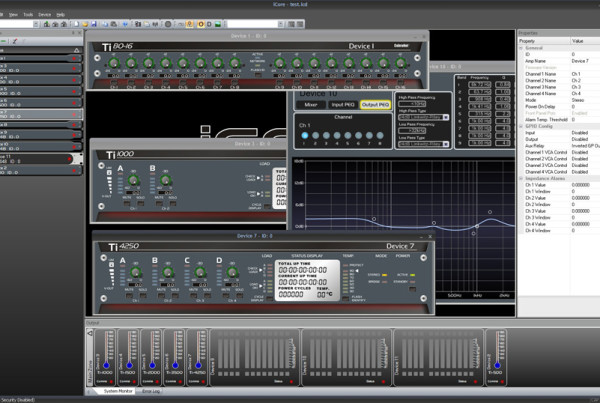
Task: Click the Output PEQ button in Device 10
Action: click(375, 104)
